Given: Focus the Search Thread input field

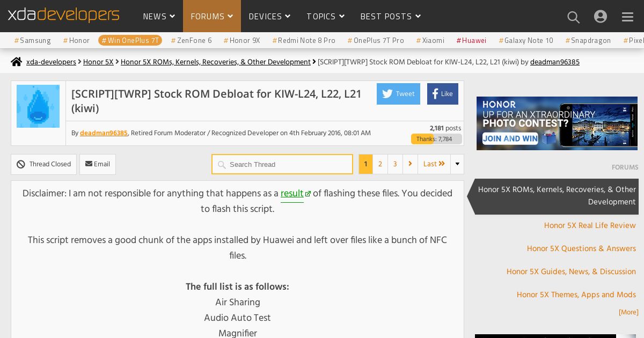Looking at the screenshot, I should click(282, 164).
